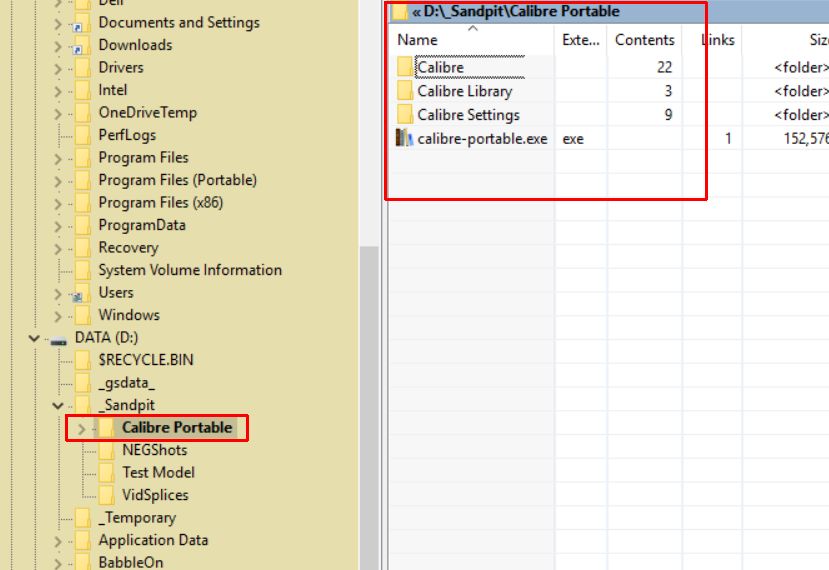Select Application Data in the tree

point(153,540)
